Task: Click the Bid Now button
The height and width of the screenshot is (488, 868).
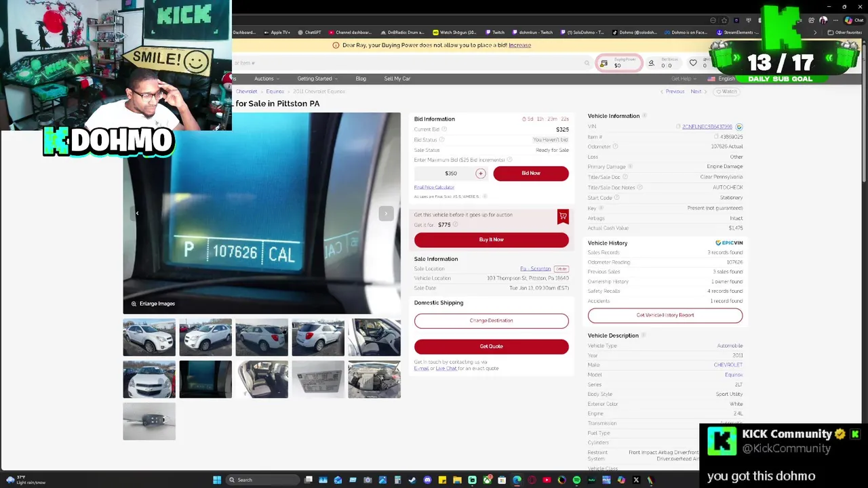Action: [x=531, y=174]
